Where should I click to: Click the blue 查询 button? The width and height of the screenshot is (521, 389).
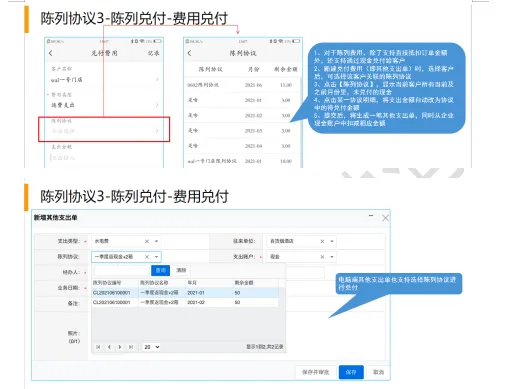(161, 270)
